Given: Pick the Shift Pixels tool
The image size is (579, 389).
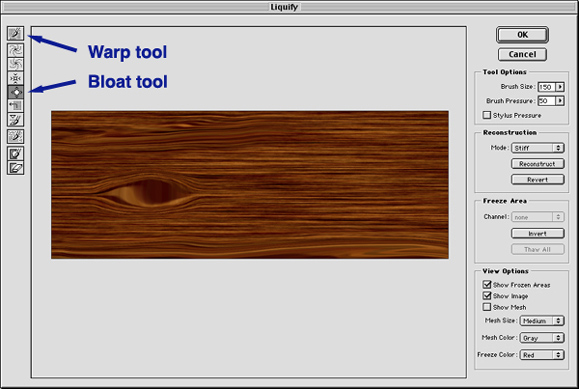Looking at the screenshot, I should pyautogui.click(x=16, y=106).
